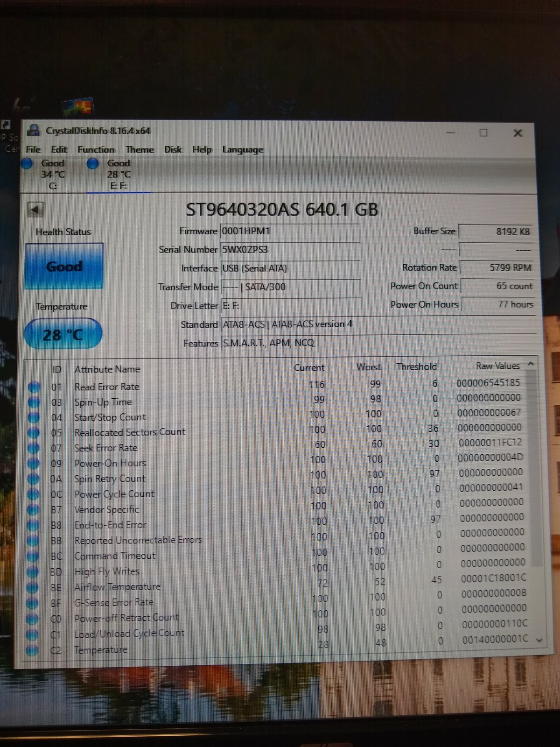This screenshot has width=560, height=747.
Task: Open the Help menu
Action: pyautogui.click(x=202, y=149)
